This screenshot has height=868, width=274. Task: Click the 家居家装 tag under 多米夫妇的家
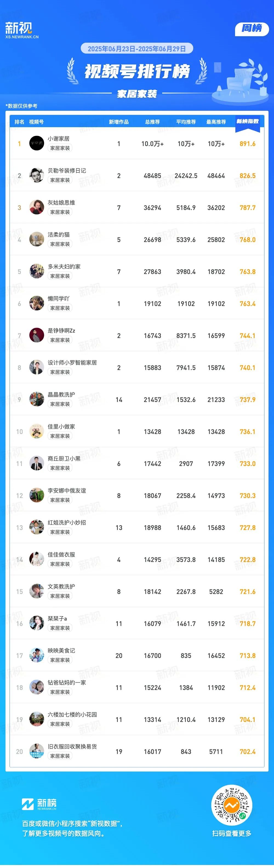(60, 276)
